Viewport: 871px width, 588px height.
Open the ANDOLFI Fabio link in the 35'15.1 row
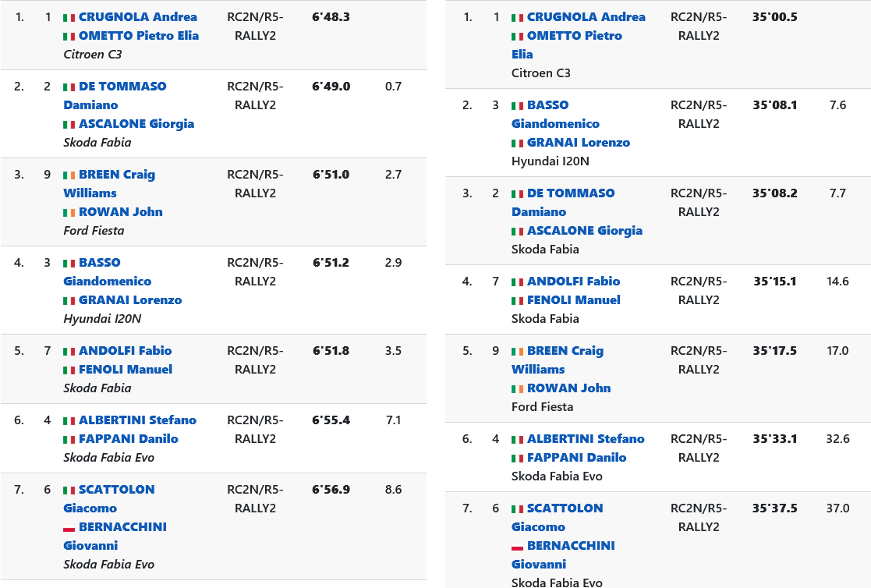pyautogui.click(x=573, y=282)
